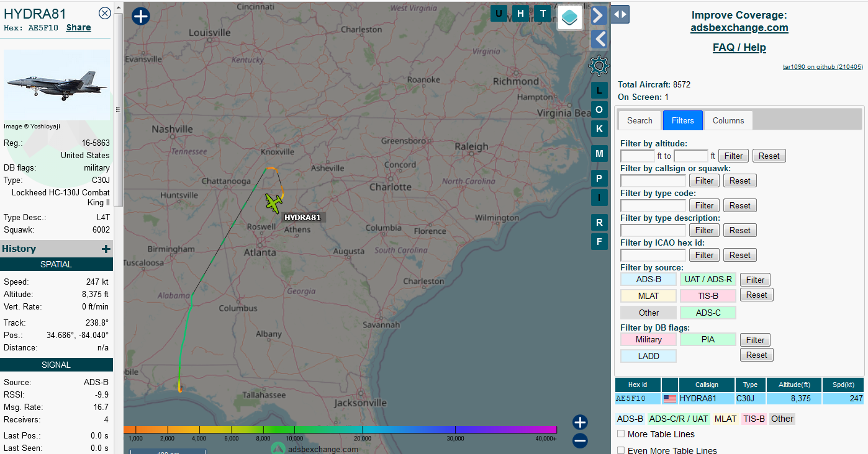The image size is (868, 454).
Task: Toggle the Other source filter
Action: click(x=649, y=313)
